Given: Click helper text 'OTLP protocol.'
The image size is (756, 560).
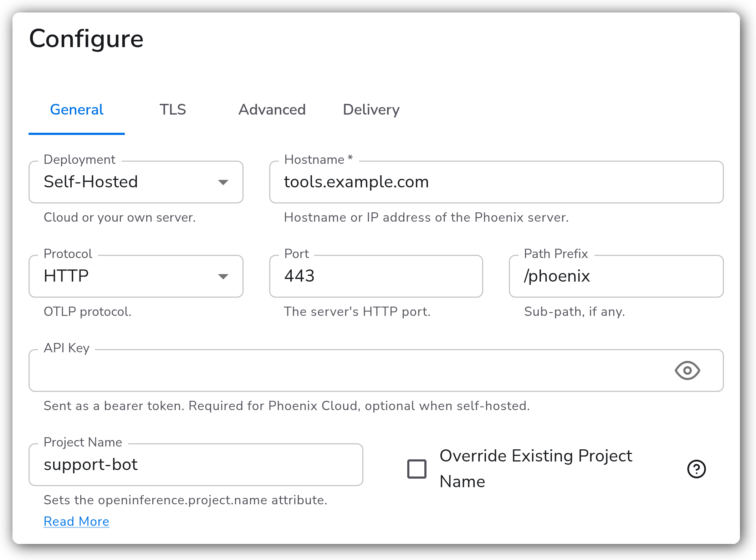Looking at the screenshot, I should point(87,312).
